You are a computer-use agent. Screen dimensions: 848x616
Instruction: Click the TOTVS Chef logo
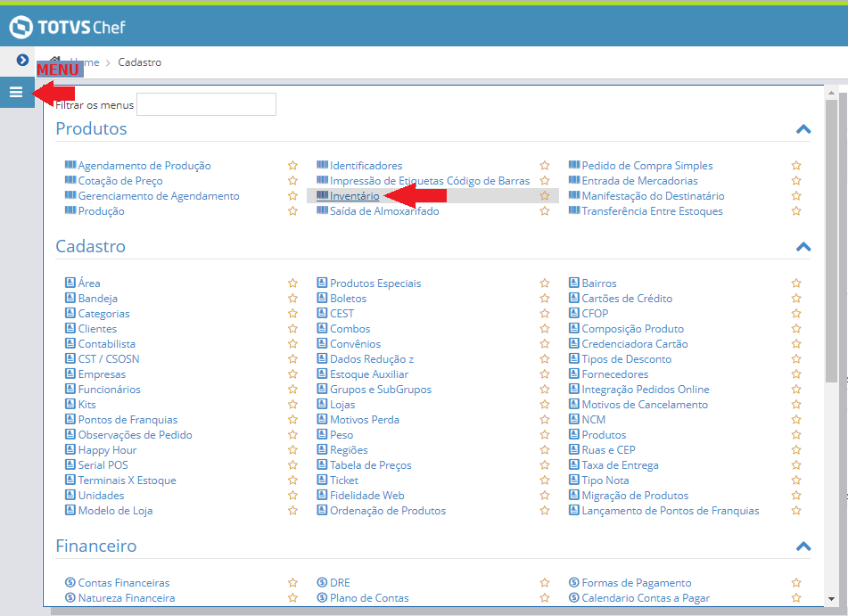[68, 27]
